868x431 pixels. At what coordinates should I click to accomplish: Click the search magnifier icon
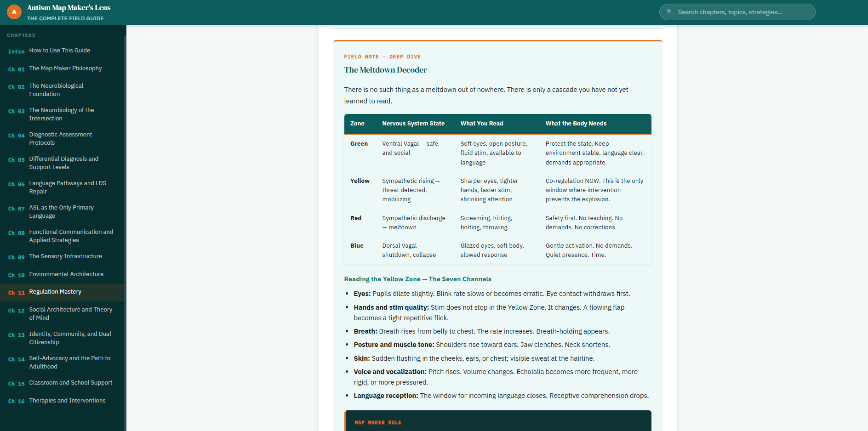[x=669, y=12]
